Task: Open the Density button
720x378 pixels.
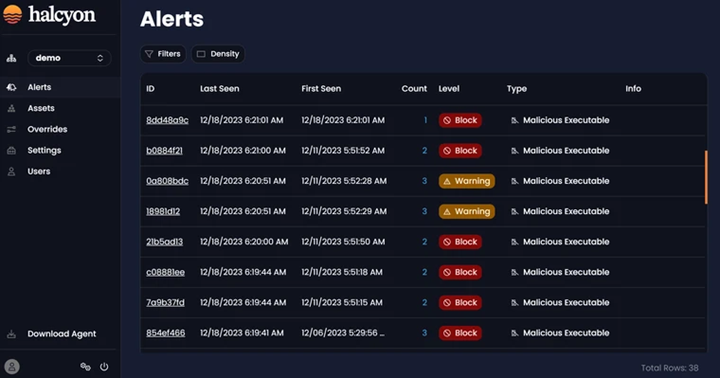Action: (x=218, y=54)
